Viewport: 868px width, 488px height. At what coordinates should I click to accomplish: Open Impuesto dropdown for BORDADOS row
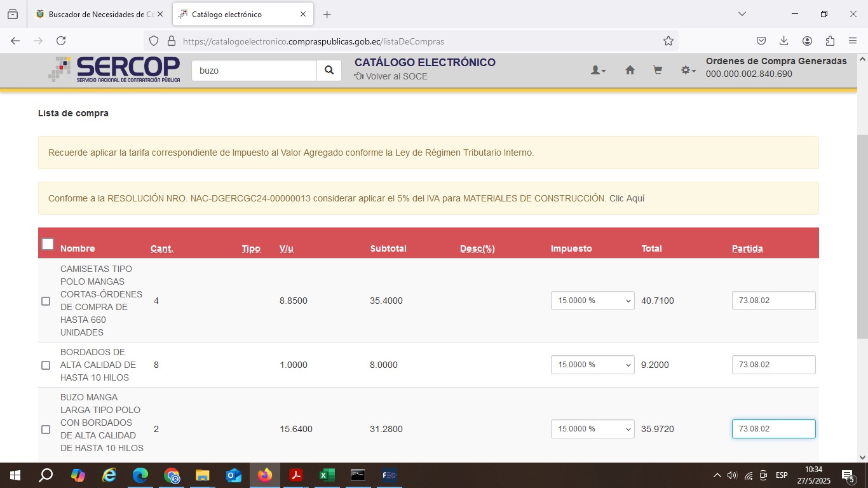coord(592,365)
